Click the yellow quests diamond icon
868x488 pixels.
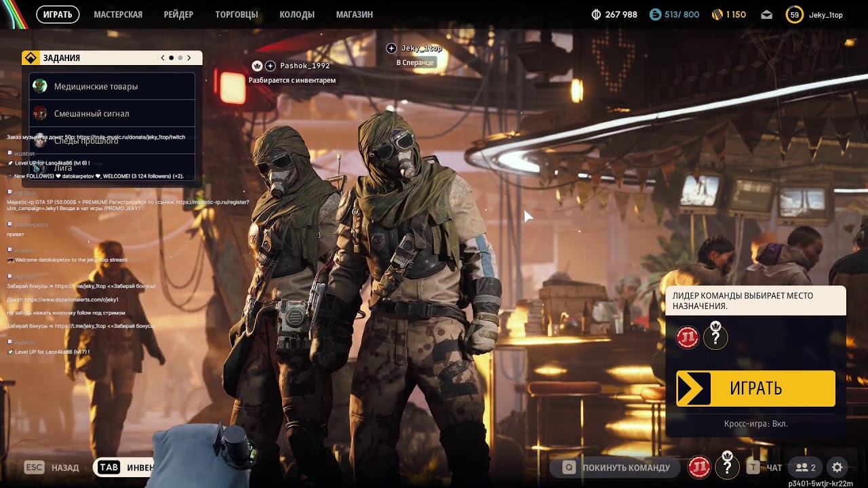coord(31,58)
